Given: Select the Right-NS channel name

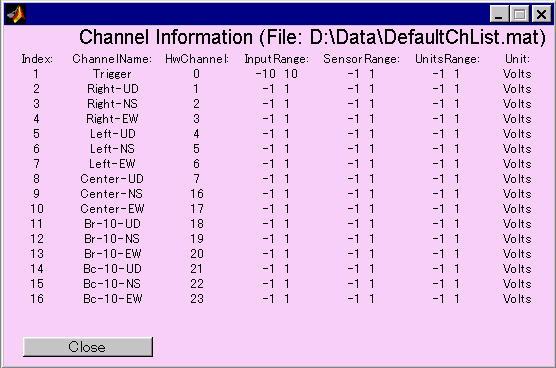Looking at the screenshot, I should tap(112, 104).
